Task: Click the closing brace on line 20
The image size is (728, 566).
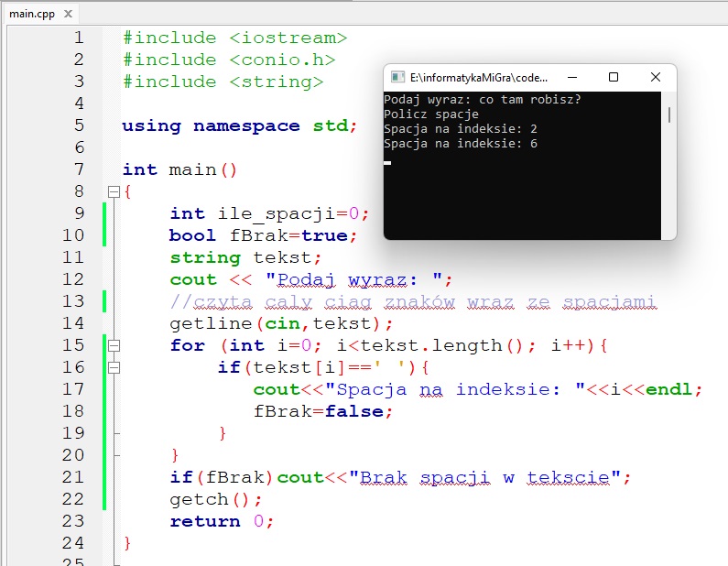Action: [x=175, y=455]
